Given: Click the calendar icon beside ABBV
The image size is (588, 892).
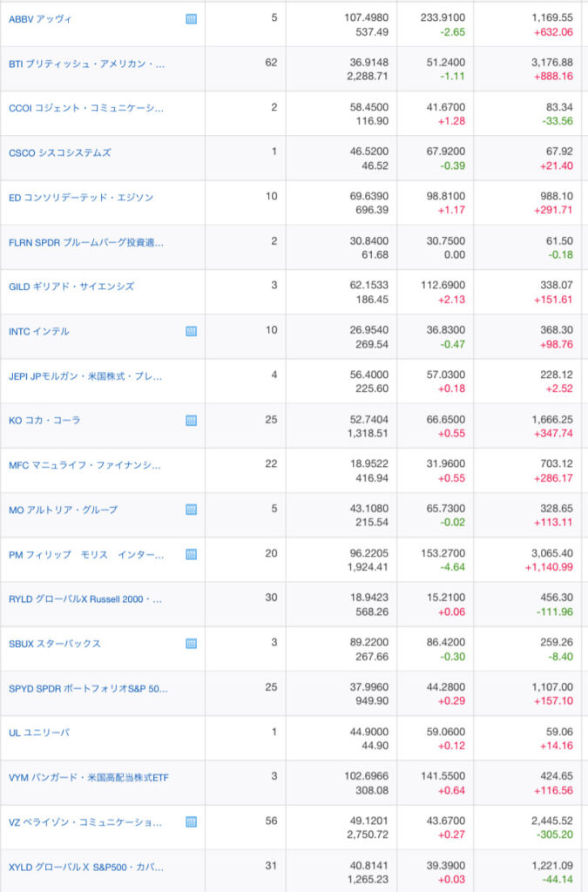Looking at the screenshot, I should tap(191, 18).
